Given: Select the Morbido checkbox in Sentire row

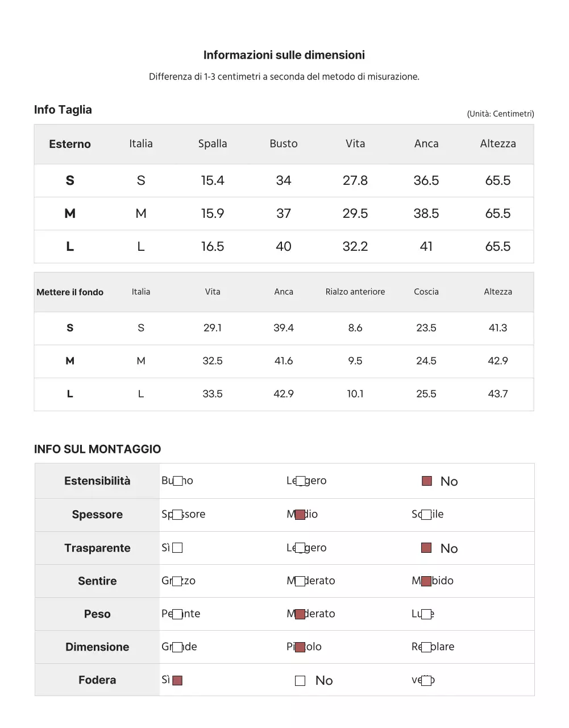Looking at the screenshot, I should [426, 581].
